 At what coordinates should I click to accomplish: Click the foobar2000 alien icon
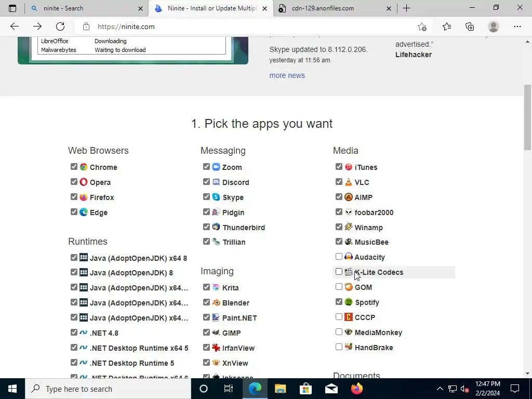[349, 212]
